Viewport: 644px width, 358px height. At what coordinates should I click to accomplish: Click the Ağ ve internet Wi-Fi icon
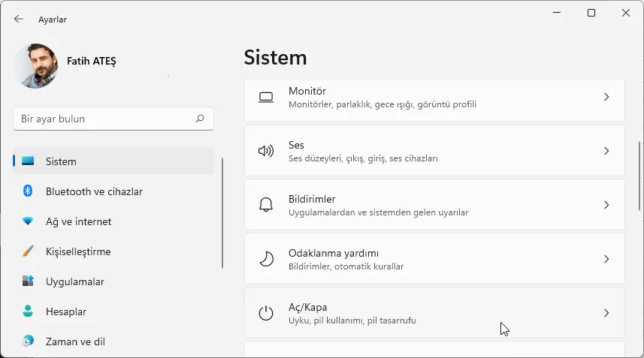click(28, 221)
